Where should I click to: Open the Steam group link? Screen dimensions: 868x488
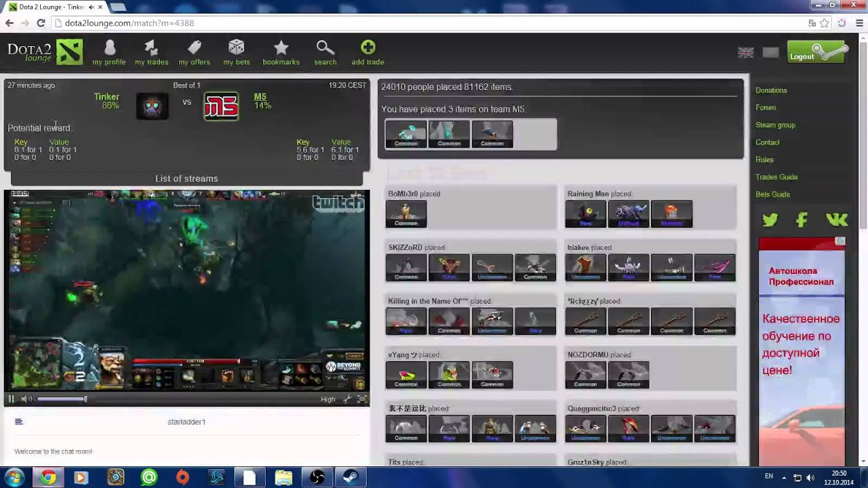coord(775,125)
